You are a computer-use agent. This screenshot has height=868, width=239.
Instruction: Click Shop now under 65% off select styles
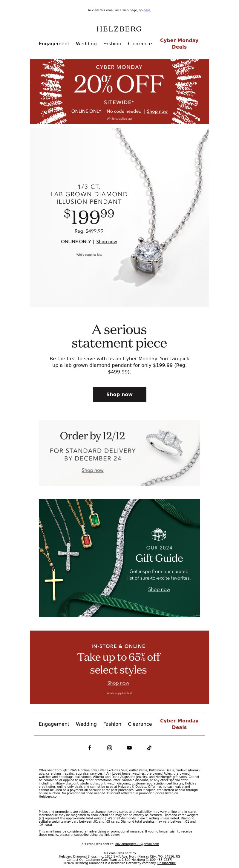coord(118,683)
